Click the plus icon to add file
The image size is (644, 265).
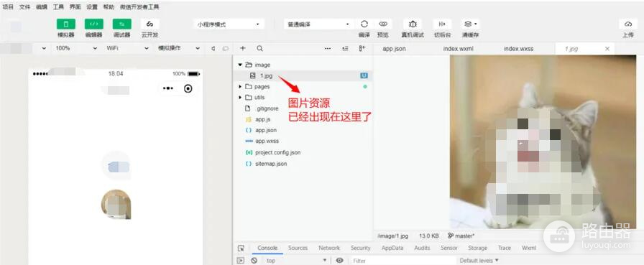(x=243, y=48)
